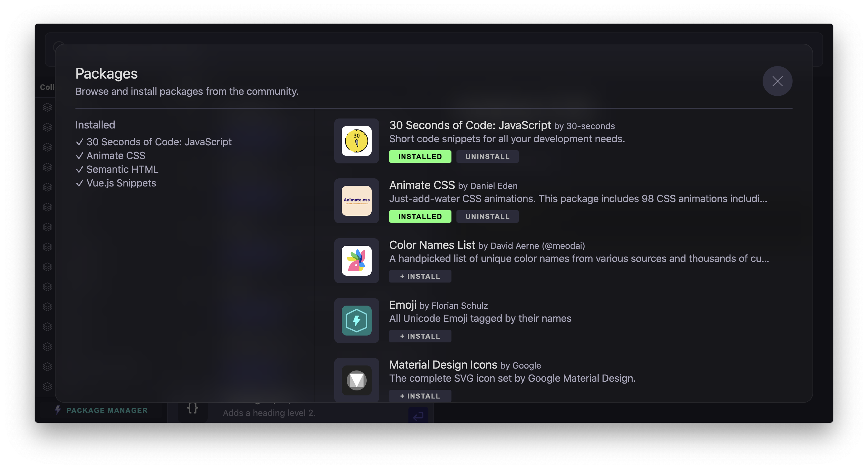
Task: Click the Material Design Icons package icon
Action: (x=356, y=380)
